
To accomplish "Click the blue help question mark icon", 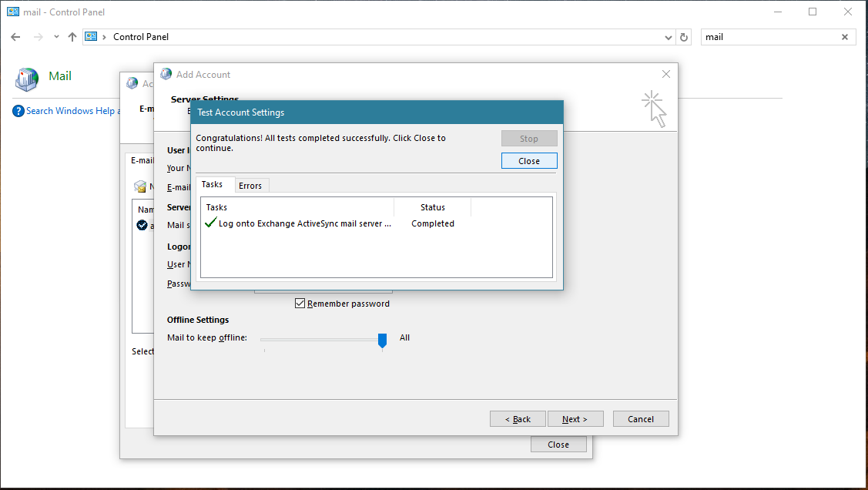I will pos(18,111).
